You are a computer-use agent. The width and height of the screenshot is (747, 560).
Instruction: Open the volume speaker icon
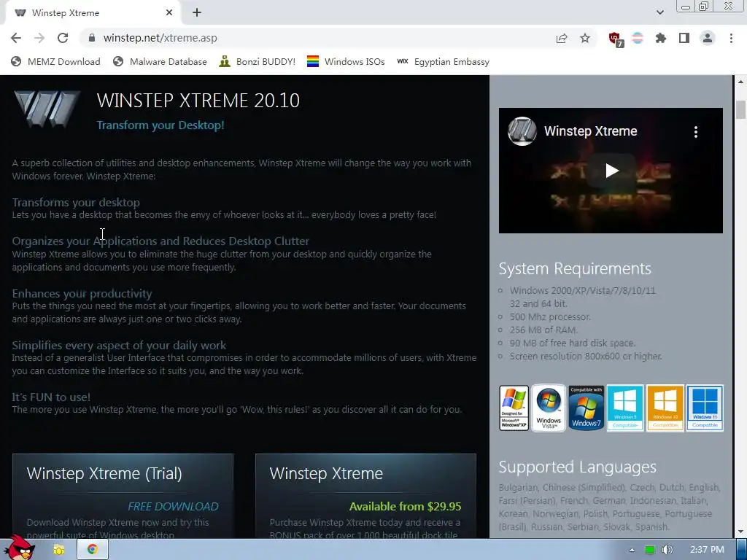pos(667,550)
